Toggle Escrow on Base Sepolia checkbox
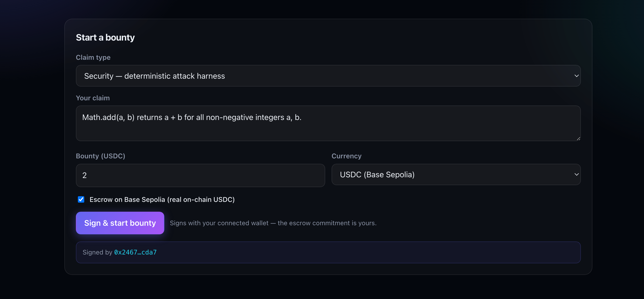Image resolution: width=644 pixels, height=299 pixels. pyautogui.click(x=81, y=199)
